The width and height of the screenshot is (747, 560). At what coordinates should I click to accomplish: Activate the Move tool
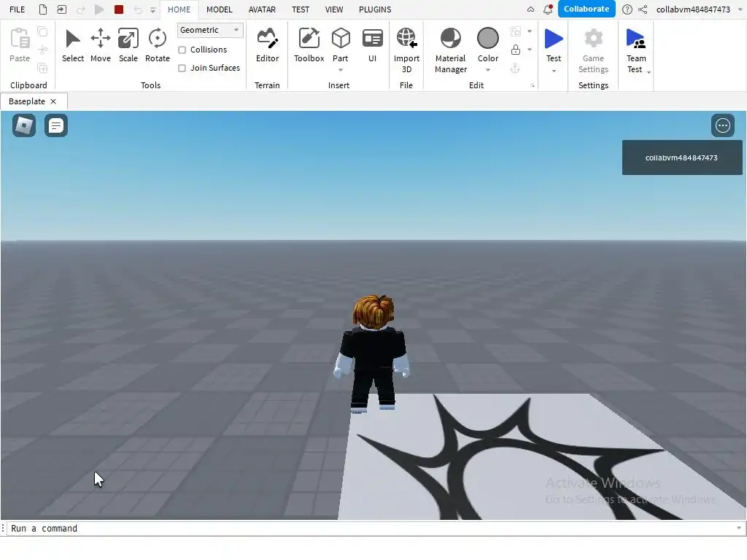click(x=101, y=45)
